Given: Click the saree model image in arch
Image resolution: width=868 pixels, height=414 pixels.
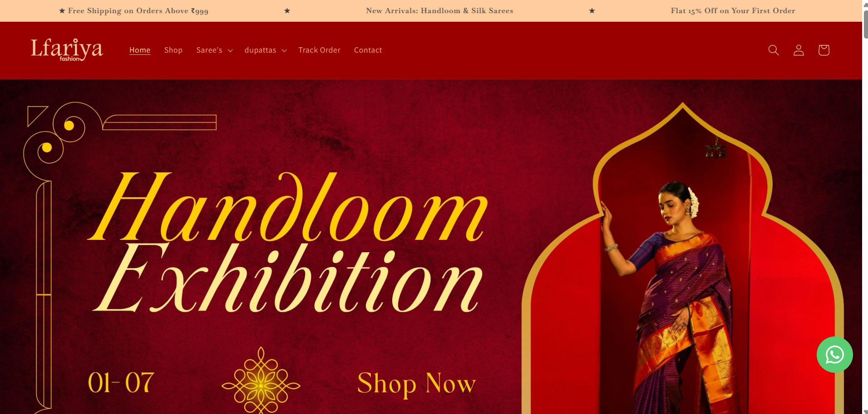Looking at the screenshot, I should point(682,290).
